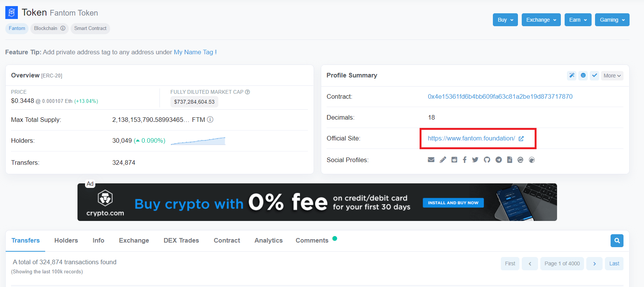Click the Fantom tag pill
The height and width of the screenshot is (287, 644).
17,28
